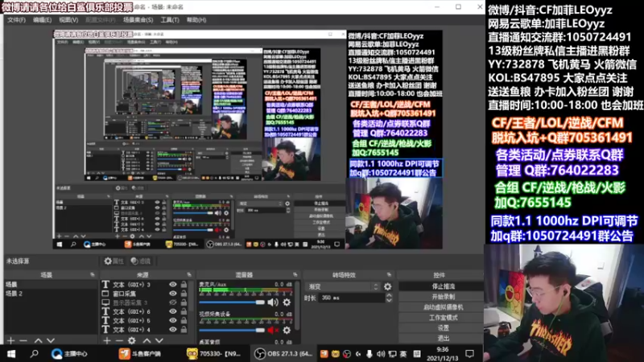The height and width of the screenshot is (362, 644).
Task: Open 斗鱼客户端 taskbar app
Action: tap(140, 353)
